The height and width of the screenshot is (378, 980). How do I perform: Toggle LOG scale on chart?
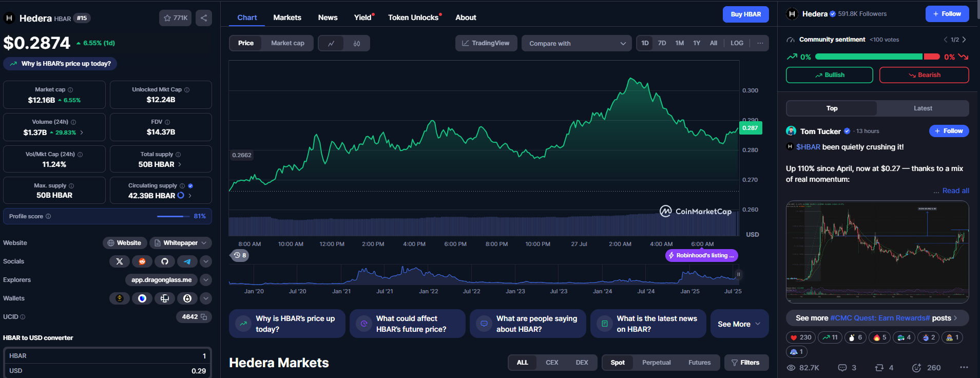737,43
